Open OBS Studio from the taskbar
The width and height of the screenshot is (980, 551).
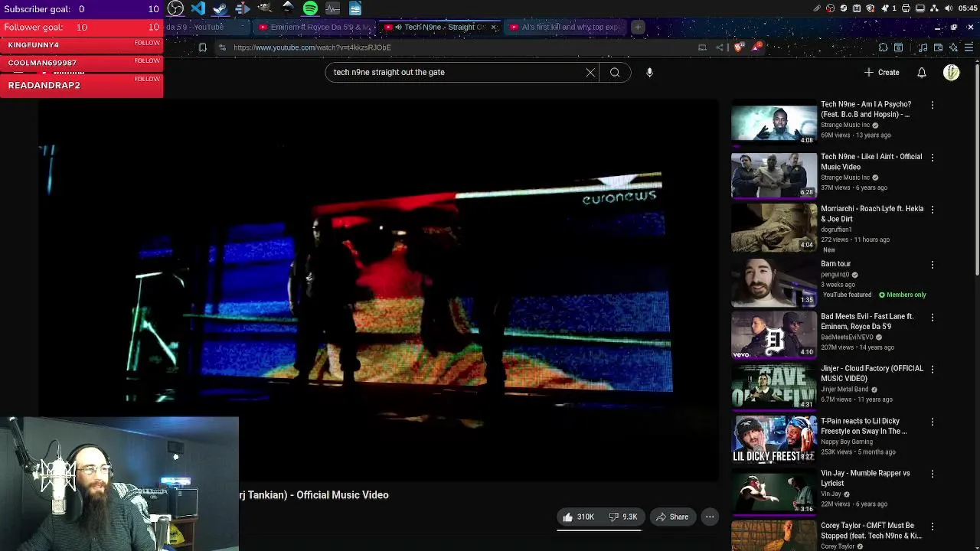[175, 8]
